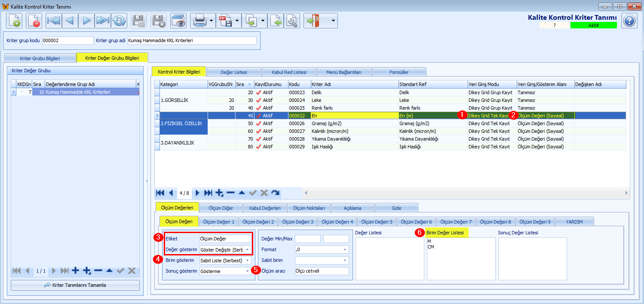Click the exit door icon
The image size is (644, 304).
click(x=313, y=21)
